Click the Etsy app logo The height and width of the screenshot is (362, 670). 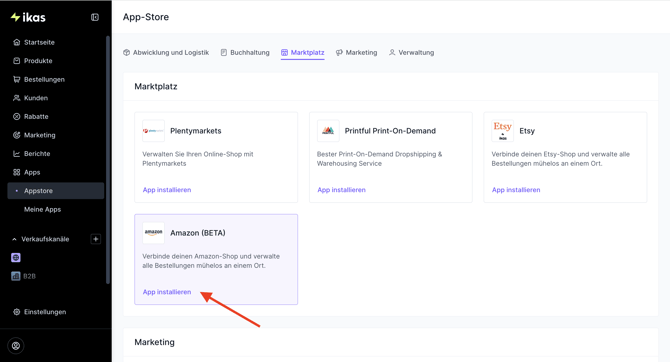502,131
